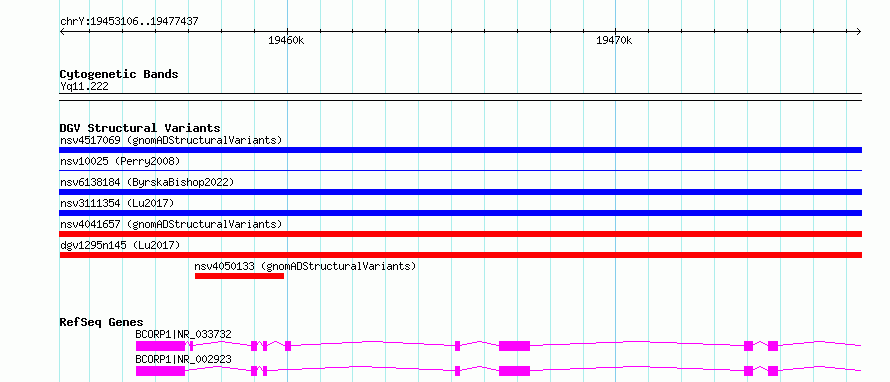Viewport: 890px width, 382px height.
Task: Click the nsv6138184 (ByrskaBishop2022) label
Action: pos(146,182)
